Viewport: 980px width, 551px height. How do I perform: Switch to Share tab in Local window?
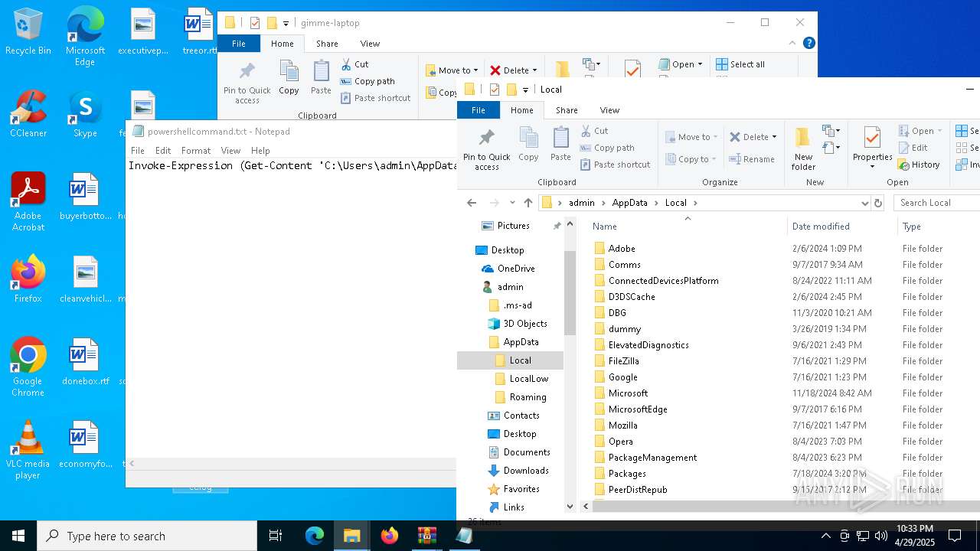pos(567,110)
